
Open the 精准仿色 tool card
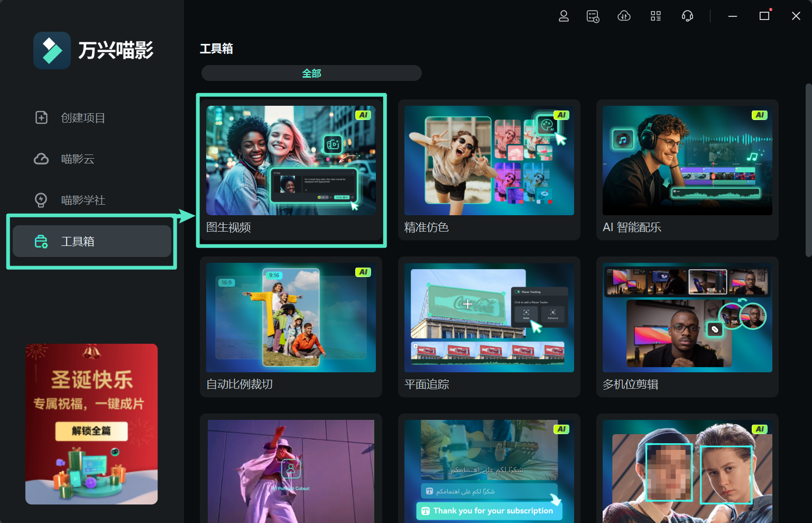489,170
